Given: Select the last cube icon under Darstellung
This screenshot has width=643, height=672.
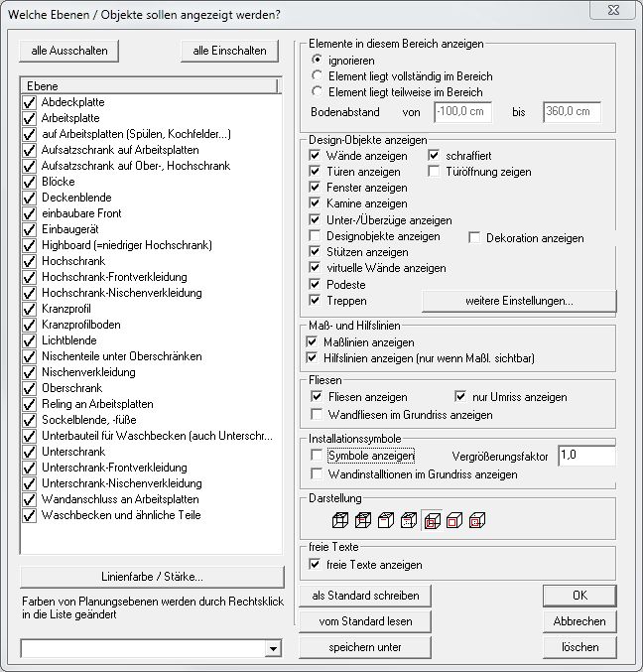Looking at the screenshot, I should [x=477, y=518].
